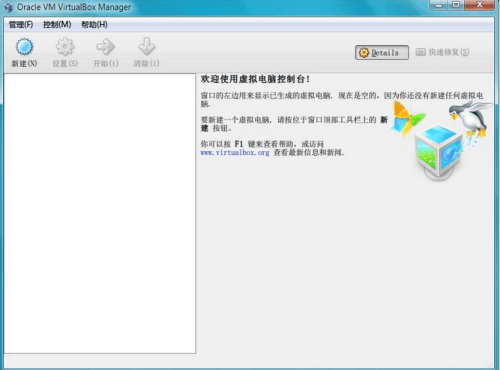Open the 控制(M) menu
The height and width of the screenshot is (370, 500).
pos(57,25)
